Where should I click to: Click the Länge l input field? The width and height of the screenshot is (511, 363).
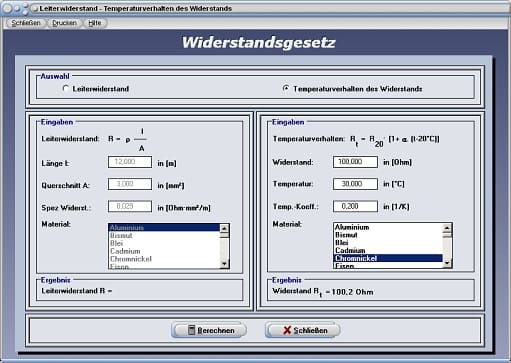tap(130, 162)
